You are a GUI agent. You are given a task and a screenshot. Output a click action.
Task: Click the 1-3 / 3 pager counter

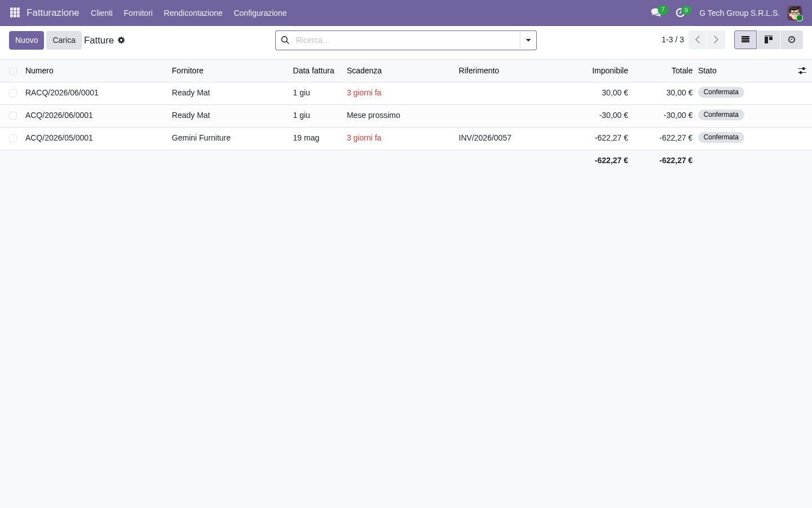pos(673,40)
